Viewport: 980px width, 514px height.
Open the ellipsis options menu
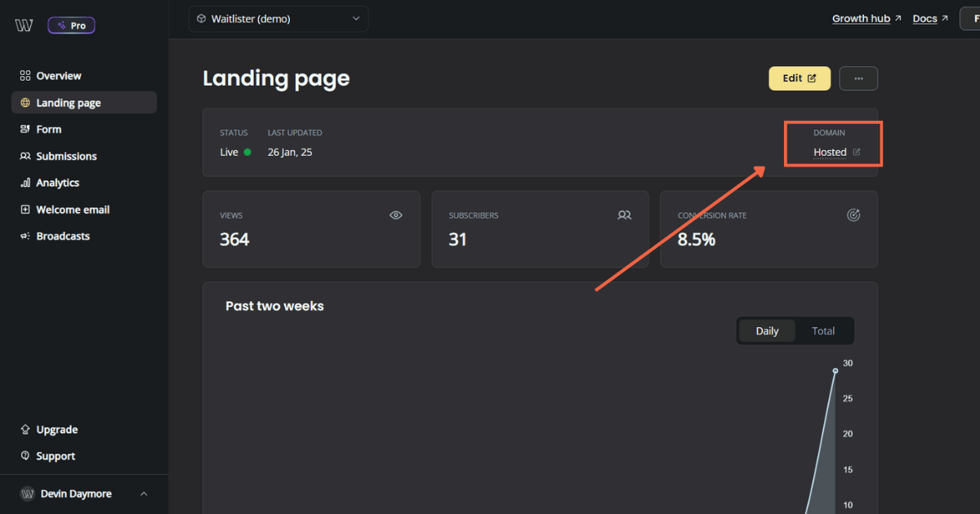[x=858, y=78]
